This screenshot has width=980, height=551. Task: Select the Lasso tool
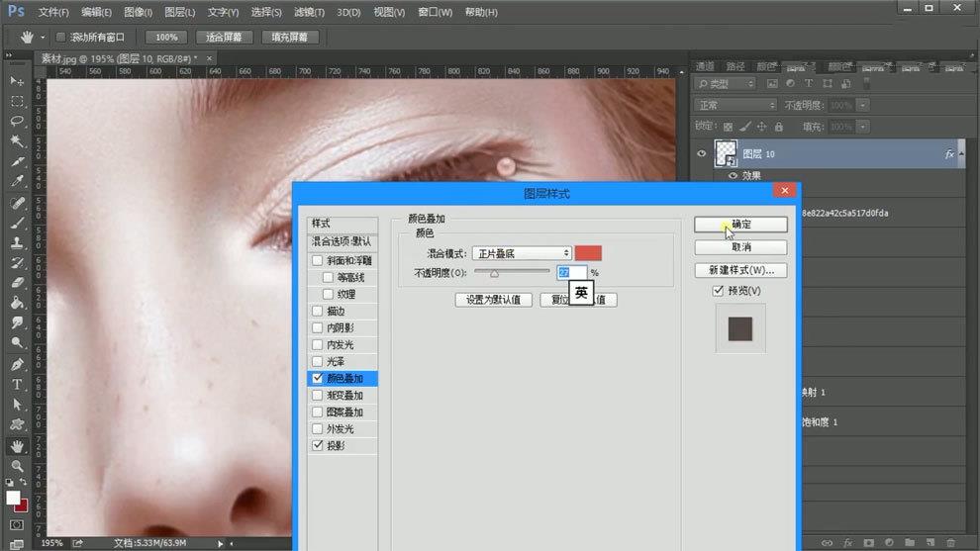coord(17,121)
